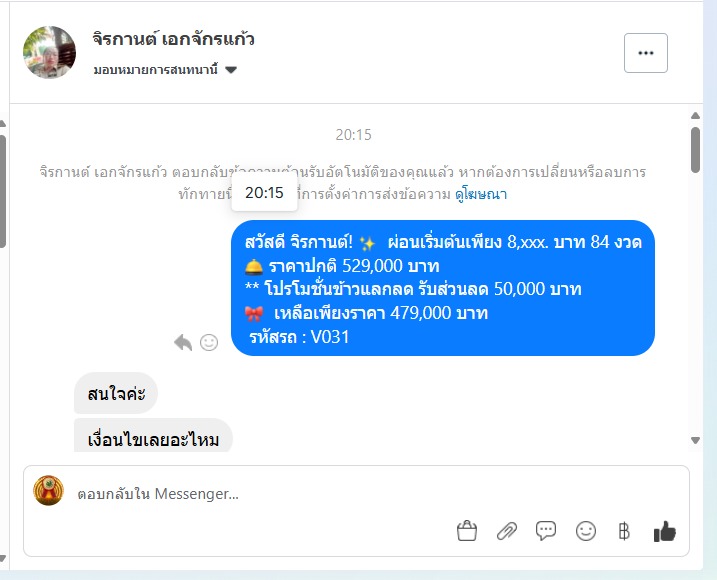Open จิรกานต์'s profile picture
Viewport: 717px width, 580px height.
click(x=49, y=52)
